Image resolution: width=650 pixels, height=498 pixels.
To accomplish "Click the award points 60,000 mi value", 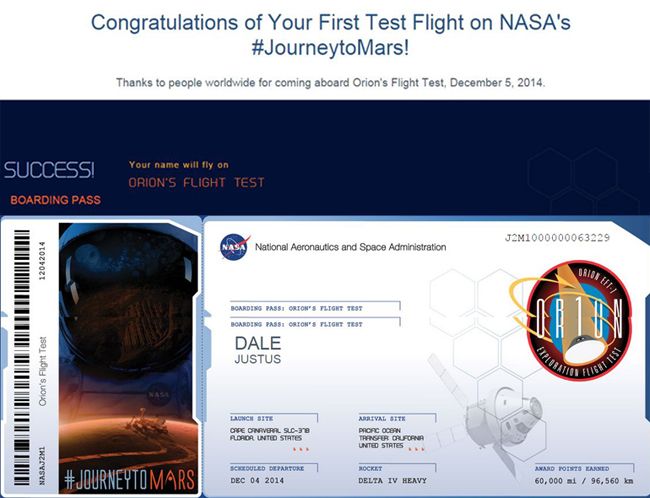I will click(x=559, y=481).
